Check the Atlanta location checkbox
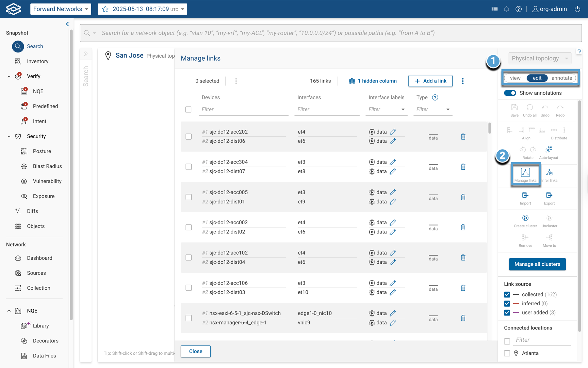 tap(507, 353)
